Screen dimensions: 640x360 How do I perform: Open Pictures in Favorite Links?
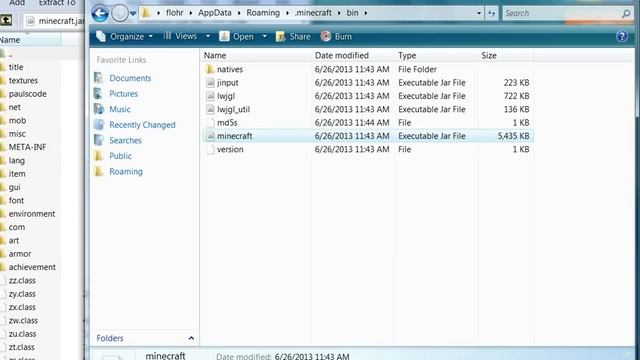[x=123, y=93]
